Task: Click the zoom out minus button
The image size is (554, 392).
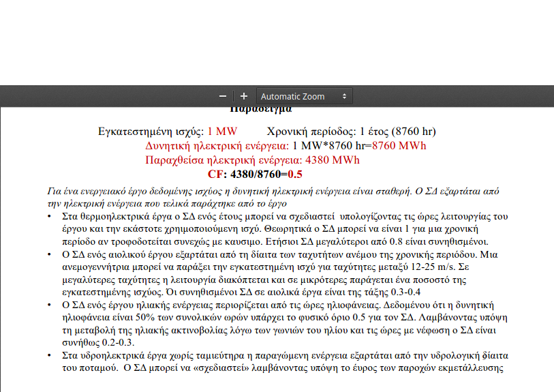Action: click(223, 96)
